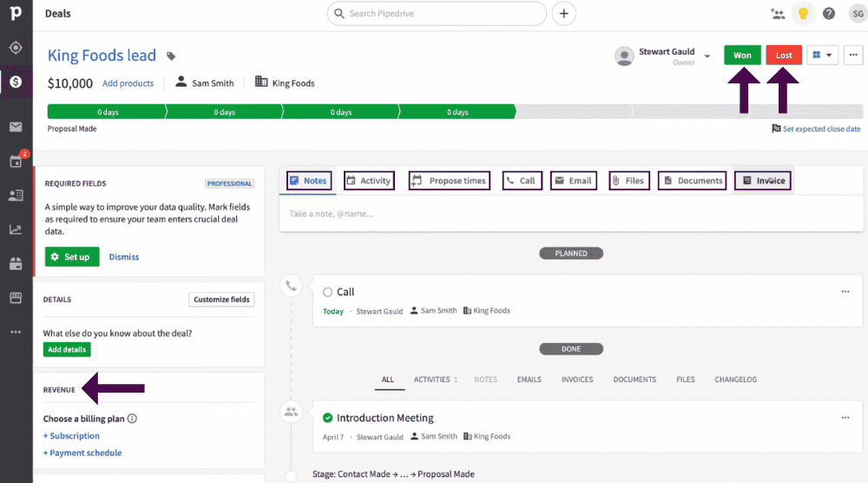Select the fourth green pipeline stage
This screenshot has width=868, height=483.
(x=457, y=112)
